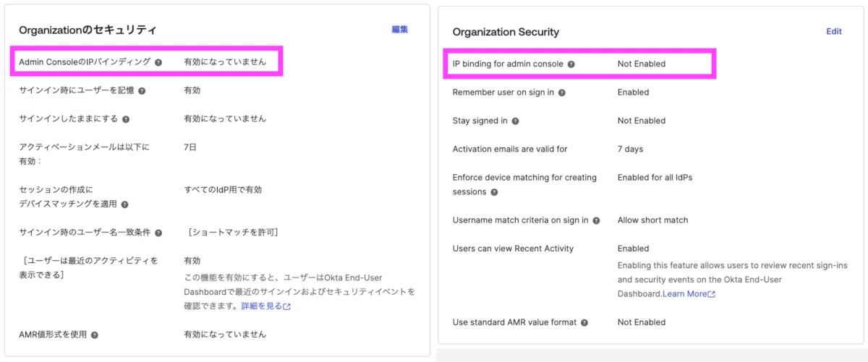
Task: Click help icon beside Admin ConsoleのIPバインディング
Action: tap(158, 62)
